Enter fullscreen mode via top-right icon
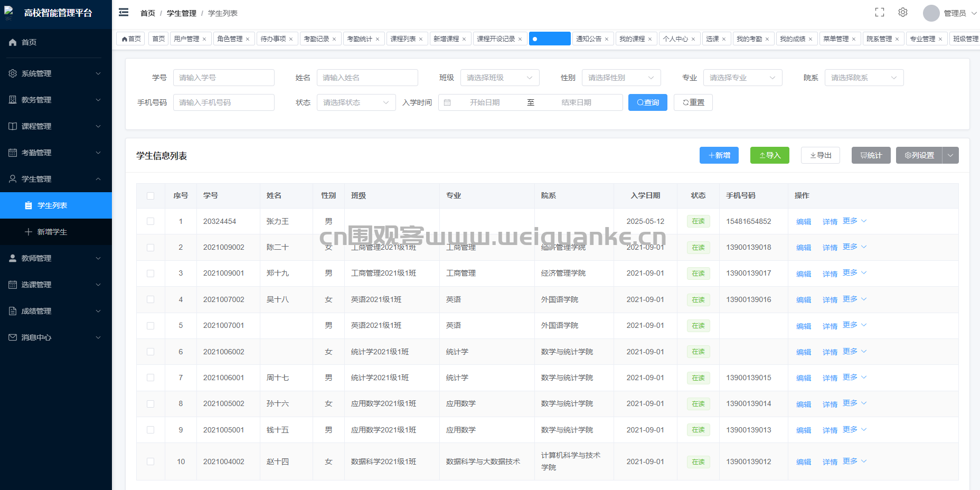The width and height of the screenshot is (980, 490). pos(879,13)
